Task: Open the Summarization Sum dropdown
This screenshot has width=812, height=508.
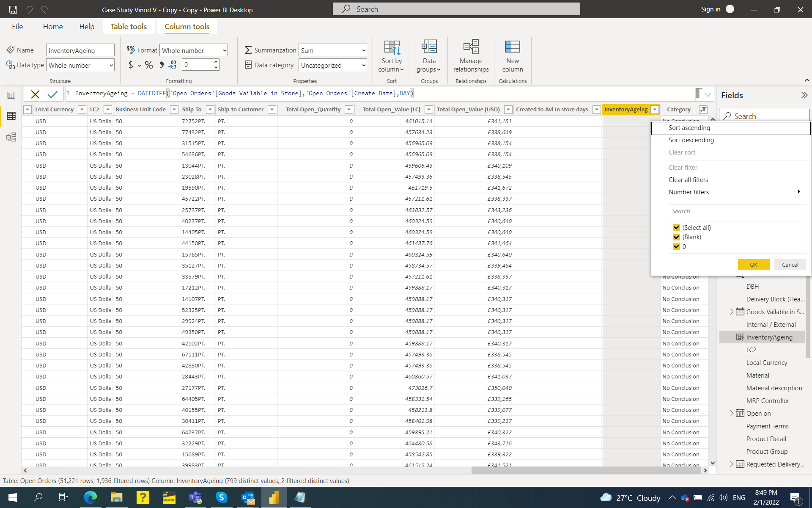Action: 333,50
